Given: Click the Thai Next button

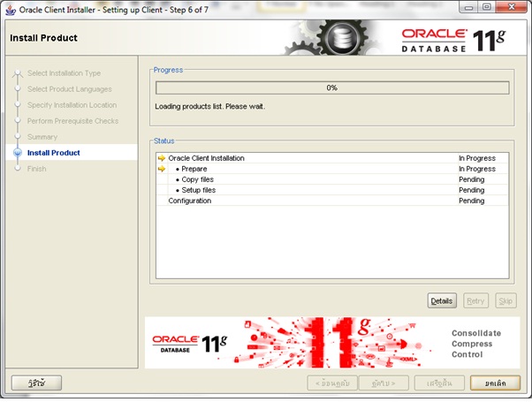Looking at the screenshot, I should pos(384,383).
